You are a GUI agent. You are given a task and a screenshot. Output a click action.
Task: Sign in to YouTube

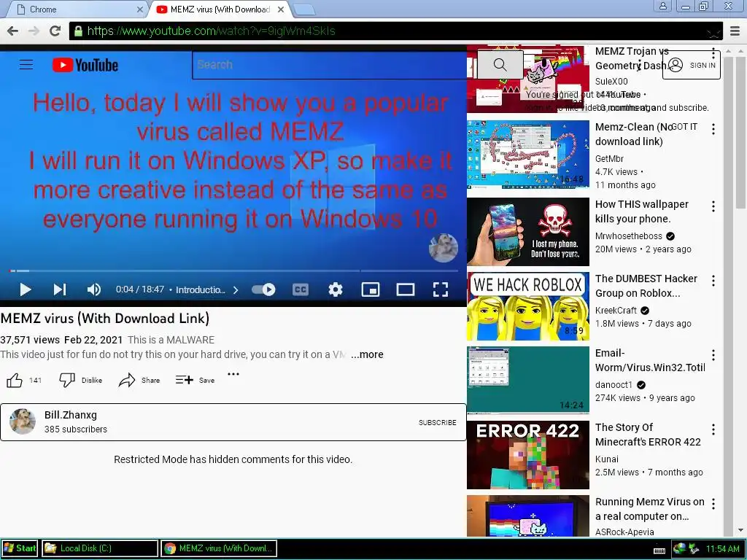(692, 65)
